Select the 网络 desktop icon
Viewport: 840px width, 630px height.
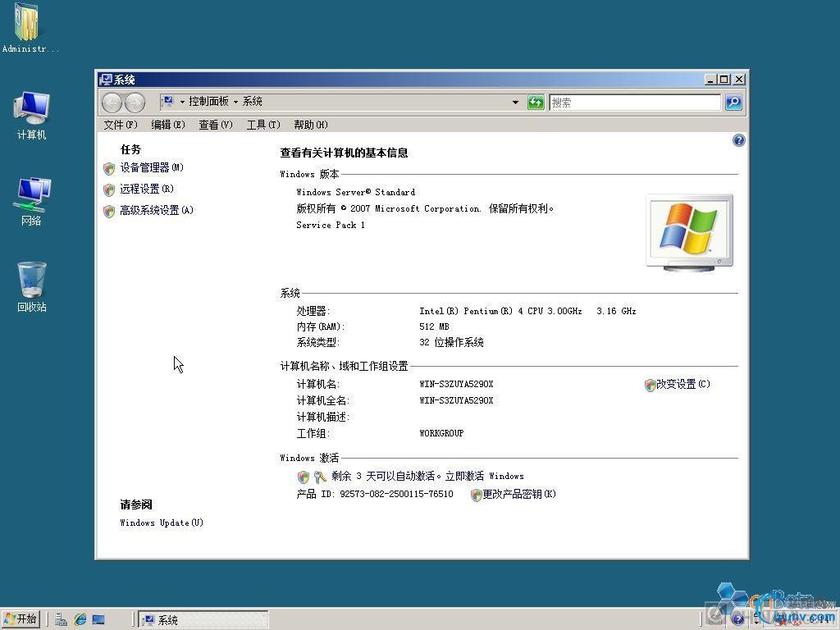[32, 202]
